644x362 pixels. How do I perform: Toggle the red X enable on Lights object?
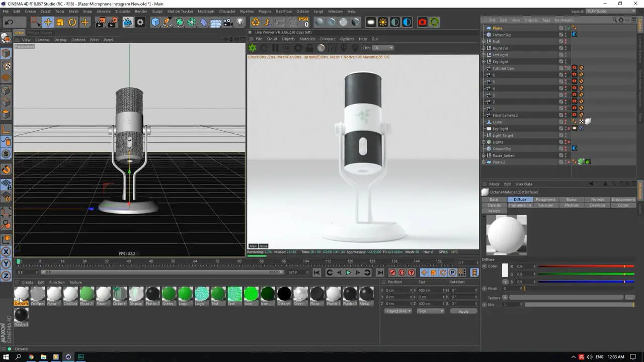point(569,142)
